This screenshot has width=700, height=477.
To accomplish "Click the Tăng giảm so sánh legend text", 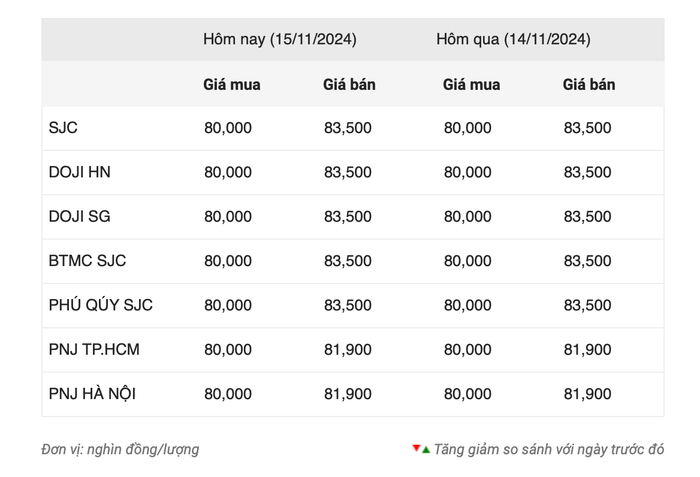I will point(549,449).
